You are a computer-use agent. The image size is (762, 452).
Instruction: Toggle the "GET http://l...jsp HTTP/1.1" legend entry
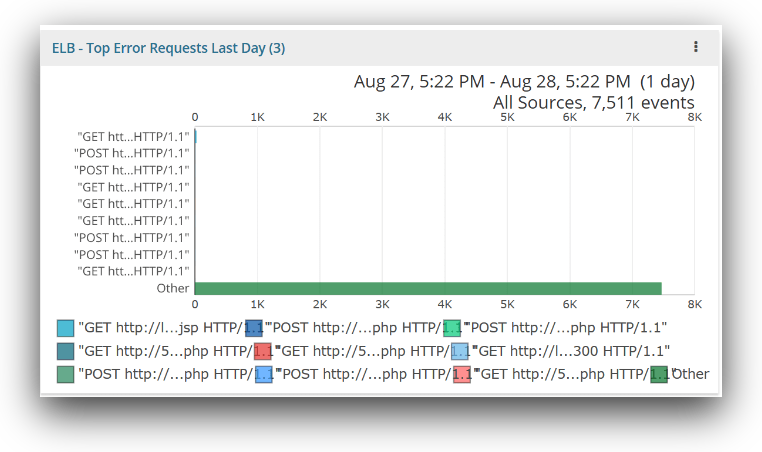(x=160, y=328)
